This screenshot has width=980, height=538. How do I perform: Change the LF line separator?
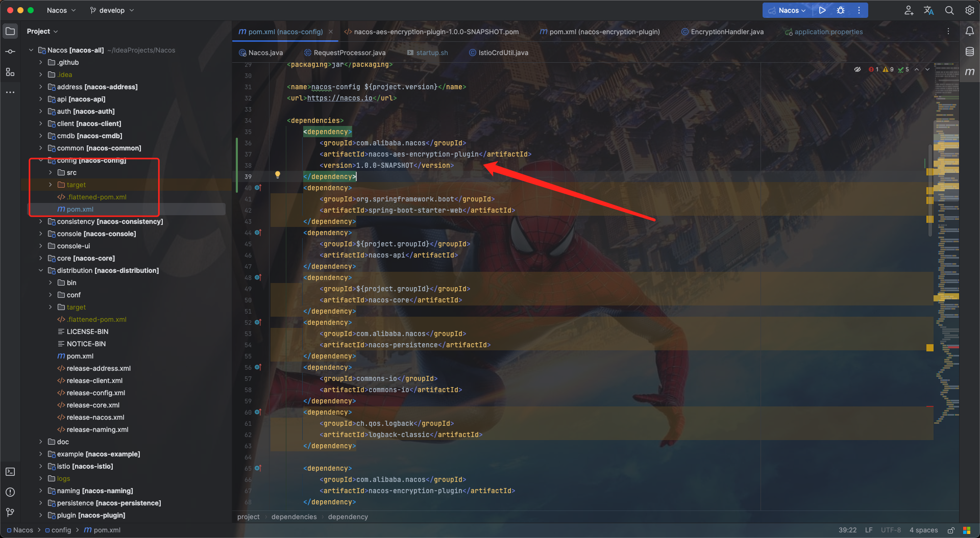(869, 530)
